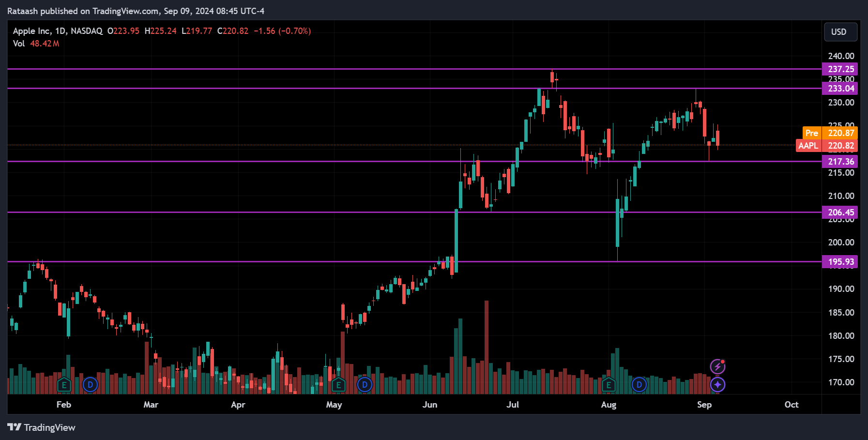Click the change value −1.56 (−0.70%)
This screenshot has width=868, height=440.
[x=282, y=31]
